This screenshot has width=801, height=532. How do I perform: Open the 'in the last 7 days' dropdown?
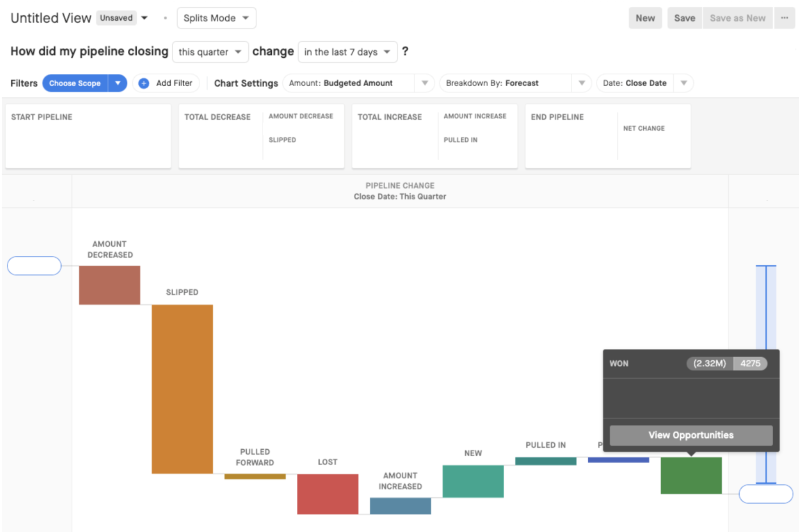point(347,52)
